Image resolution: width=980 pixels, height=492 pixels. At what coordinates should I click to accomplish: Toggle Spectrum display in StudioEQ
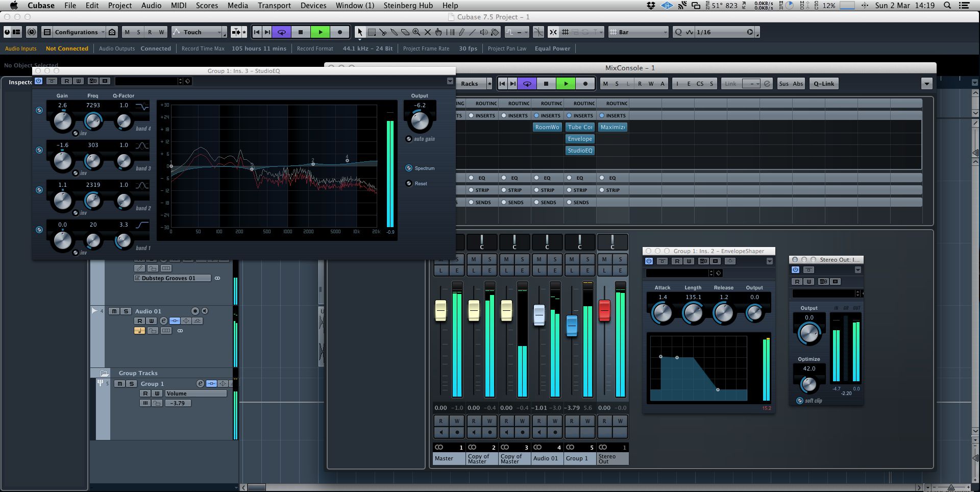(x=409, y=168)
